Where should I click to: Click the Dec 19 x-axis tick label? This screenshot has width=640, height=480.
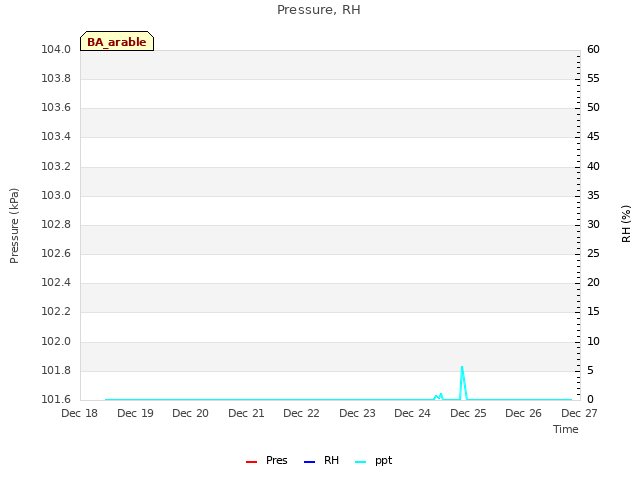point(135,413)
